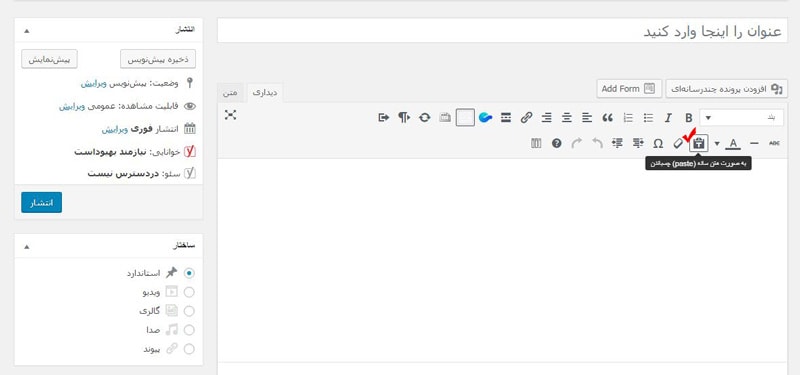Edit visibility ویرایش link
The width and height of the screenshot is (800, 375).
(71, 106)
